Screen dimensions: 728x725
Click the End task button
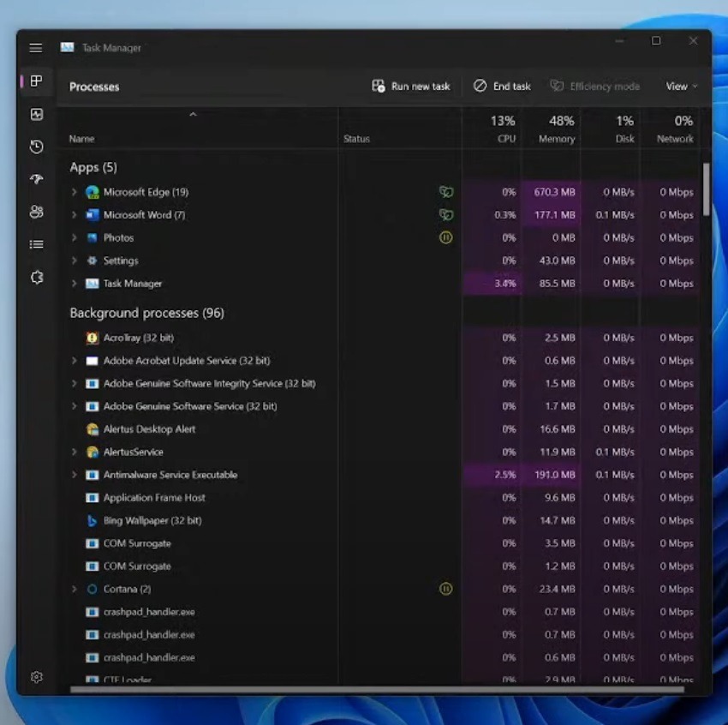(x=502, y=87)
